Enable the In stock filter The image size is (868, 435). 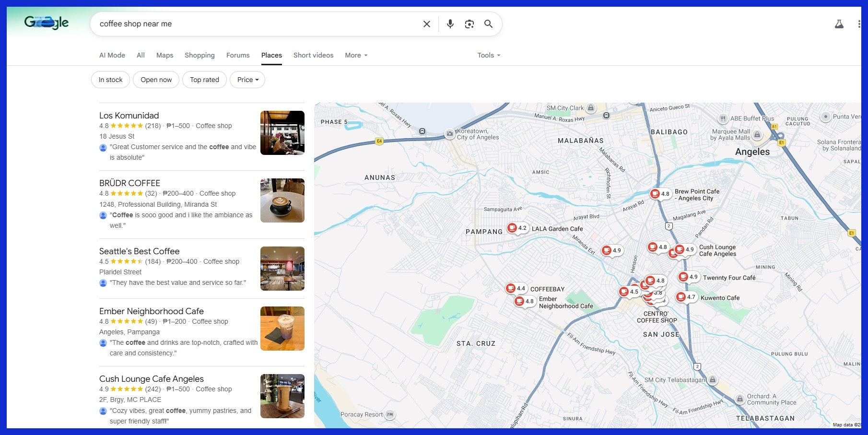pyautogui.click(x=110, y=80)
